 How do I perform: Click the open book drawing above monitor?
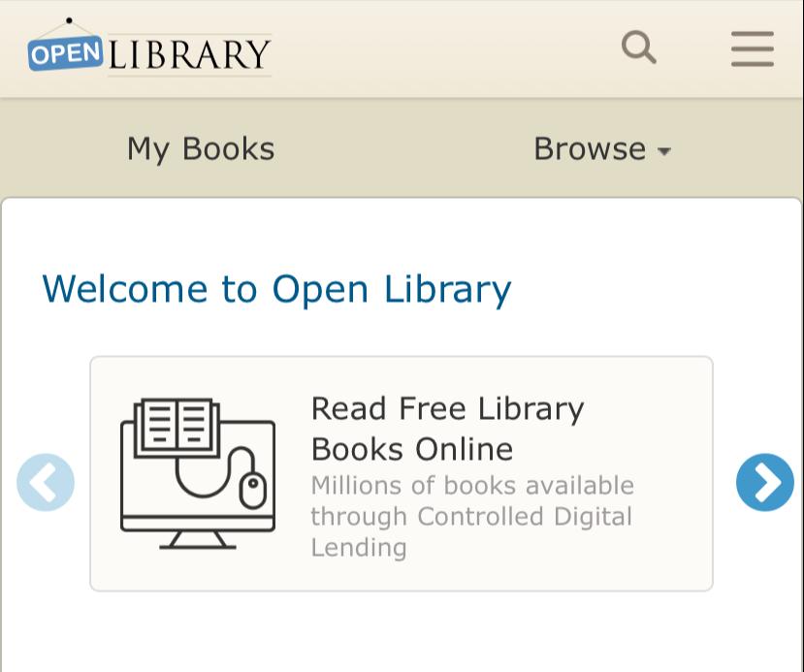177,426
